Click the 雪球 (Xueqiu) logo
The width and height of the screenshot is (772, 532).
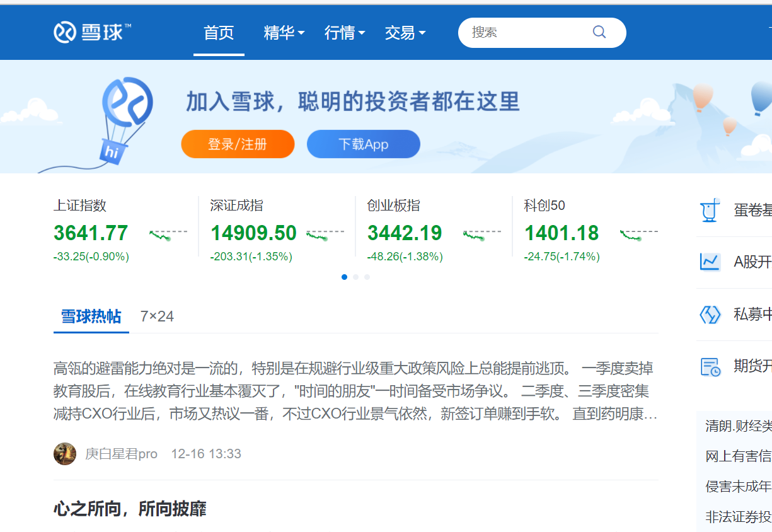coord(91,32)
